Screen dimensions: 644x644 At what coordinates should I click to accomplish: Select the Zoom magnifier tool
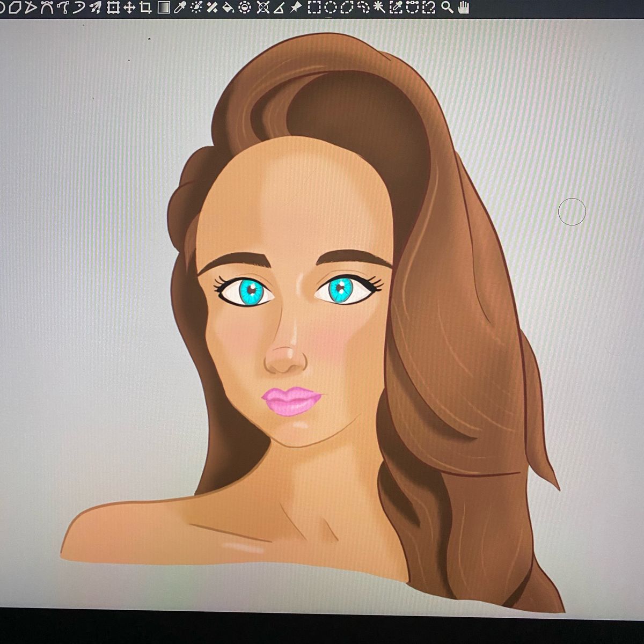coord(447,8)
